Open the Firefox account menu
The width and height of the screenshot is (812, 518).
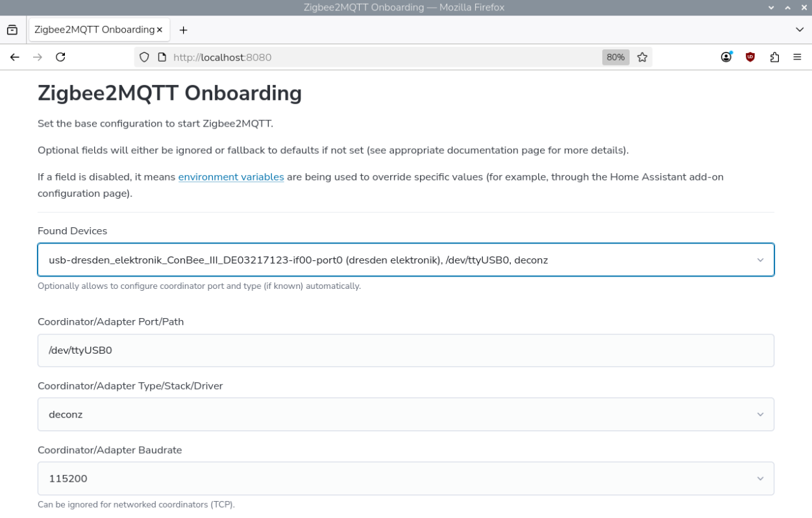[725, 56]
